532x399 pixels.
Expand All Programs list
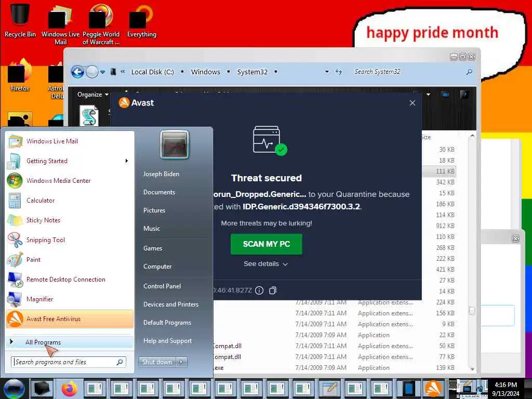(x=70, y=342)
